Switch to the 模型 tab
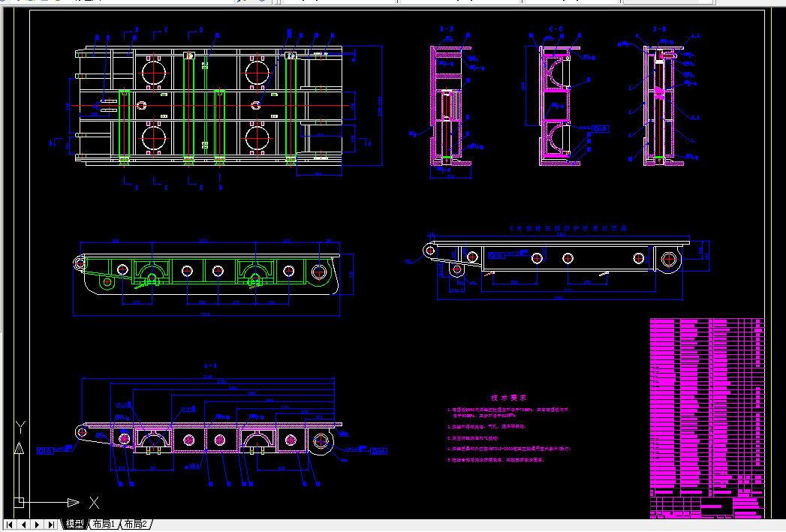The image size is (786, 532). [x=74, y=524]
